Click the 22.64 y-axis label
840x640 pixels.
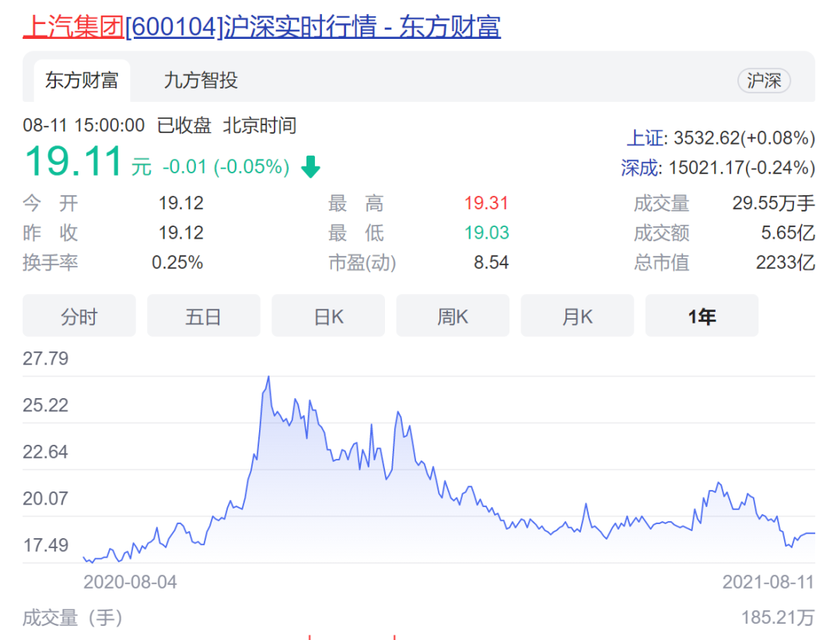pos(46,452)
